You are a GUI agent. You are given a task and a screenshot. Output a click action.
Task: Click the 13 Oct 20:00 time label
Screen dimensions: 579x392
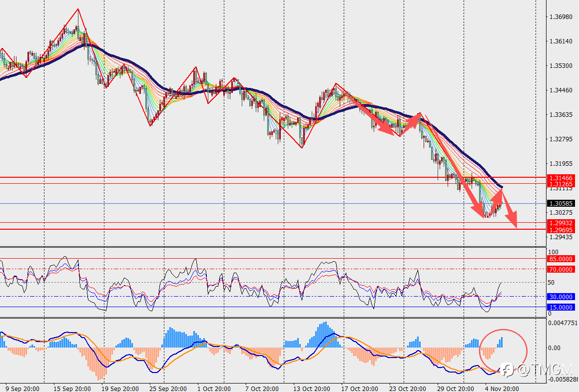tap(312, 389)
